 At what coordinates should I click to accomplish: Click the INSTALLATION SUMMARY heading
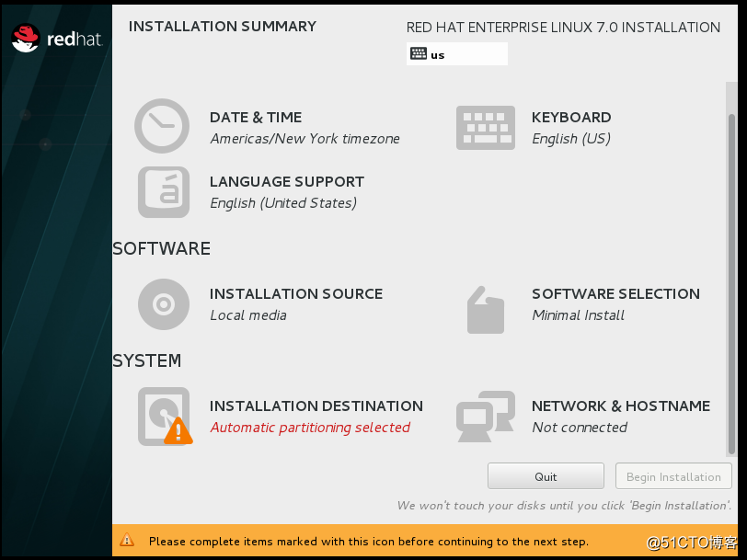click(x=223, y=26)
